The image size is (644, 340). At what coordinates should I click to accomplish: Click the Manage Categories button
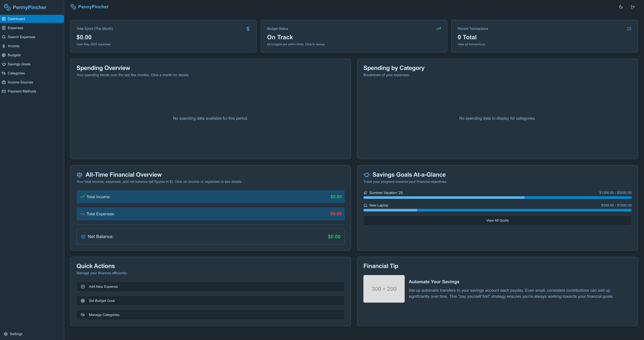[x=211, y=315]
